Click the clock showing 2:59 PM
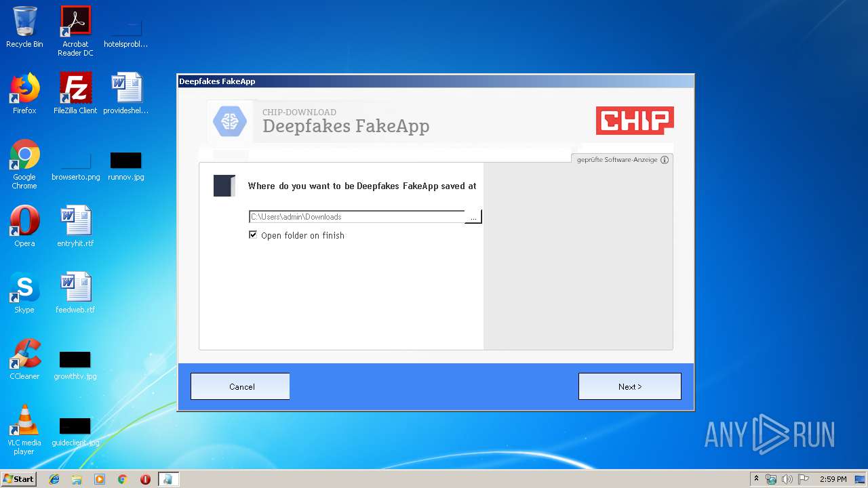 pyautogui.click(x=833, y=479)
